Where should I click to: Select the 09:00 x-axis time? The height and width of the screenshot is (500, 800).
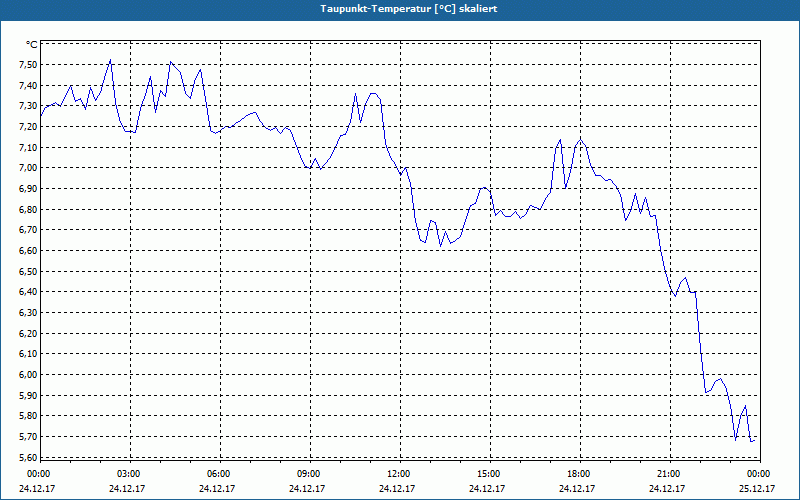308,474
